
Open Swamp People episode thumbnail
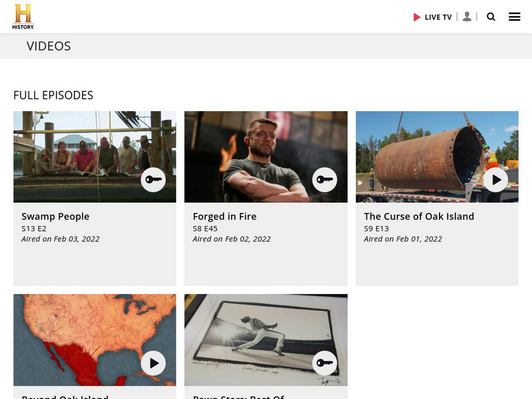pos(94,157)
